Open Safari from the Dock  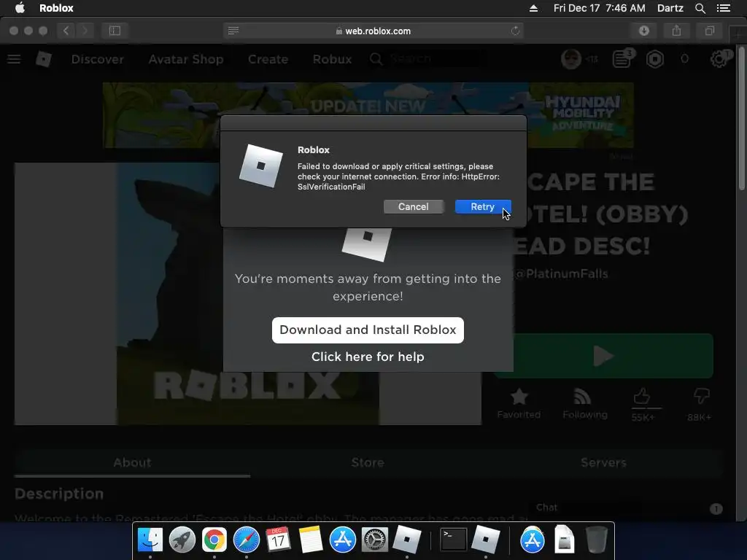[x=247, y=540]
